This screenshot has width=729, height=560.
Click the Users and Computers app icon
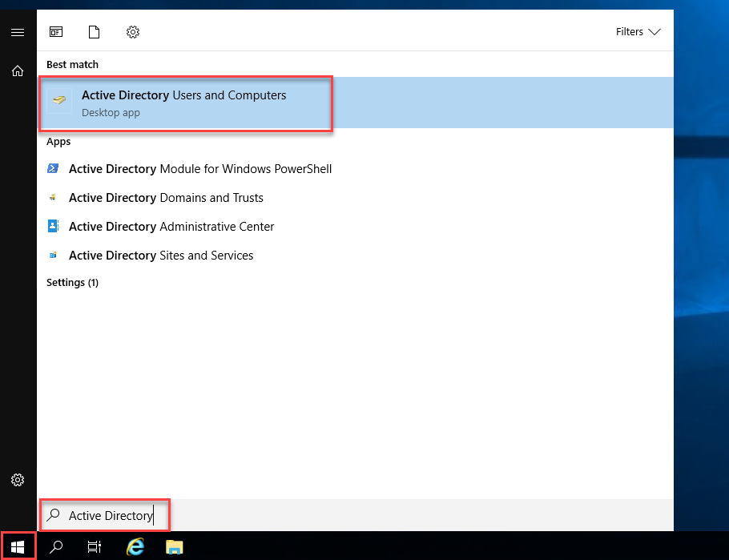59,100
